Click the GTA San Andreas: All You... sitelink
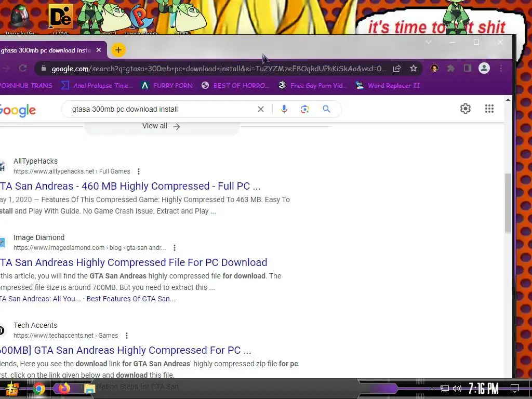Viewport: 532px width, 399px height. 41,299
